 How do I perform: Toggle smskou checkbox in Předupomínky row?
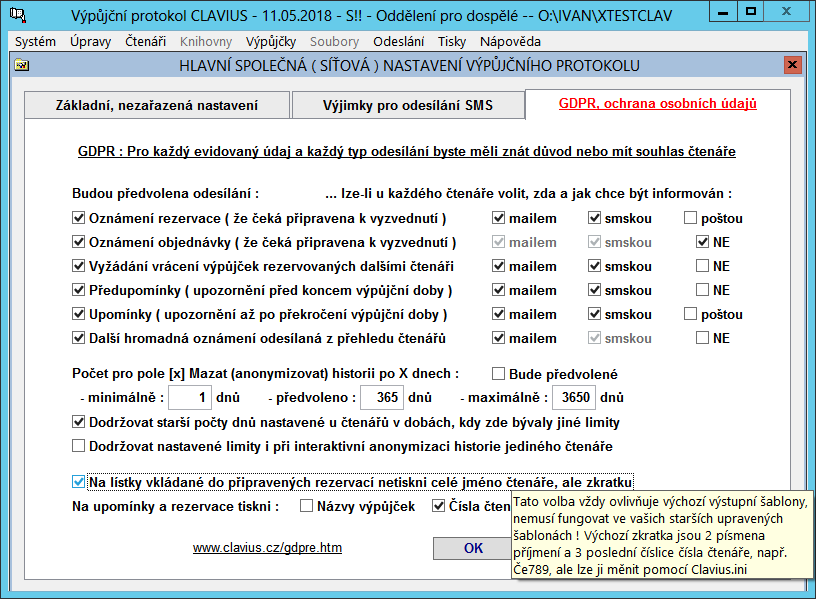(x=594, y=290)
